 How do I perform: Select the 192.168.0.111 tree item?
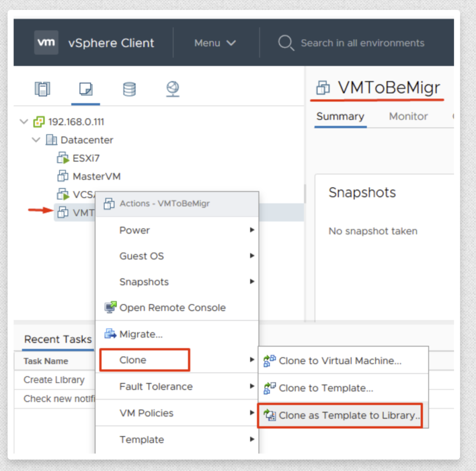(x=76, y=122)
